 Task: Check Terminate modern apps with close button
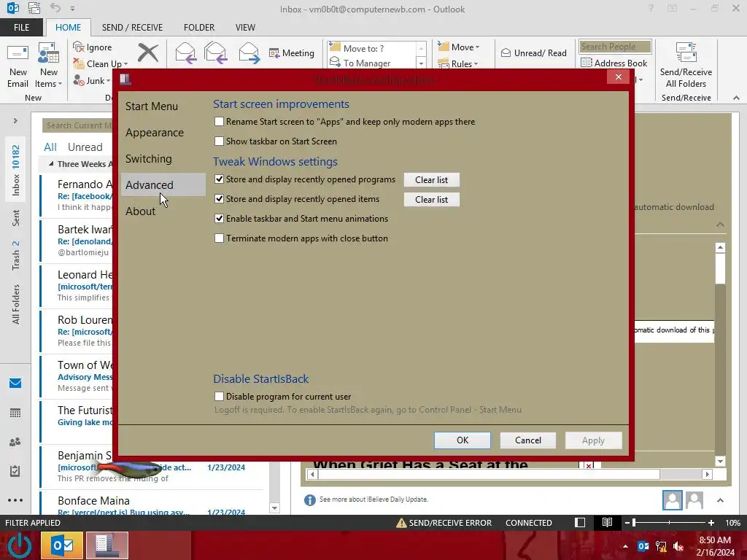coord(219,238)
